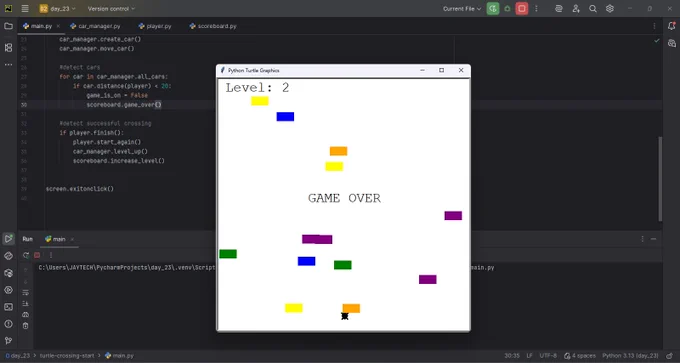Image resolution: width=680 pixels, height=363 pixels.
Task: Click the UTF-8 encoding status item
Action: [549, 356]
